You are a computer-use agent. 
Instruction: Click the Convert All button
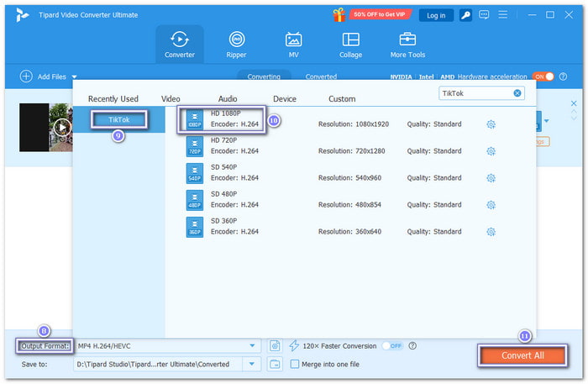click(x=522, y=355)
